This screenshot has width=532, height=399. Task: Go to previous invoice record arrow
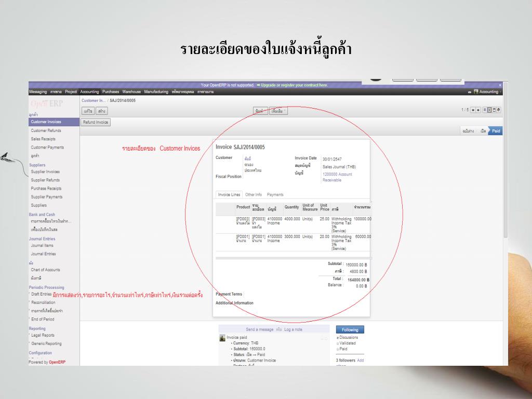tap(473, 110)
